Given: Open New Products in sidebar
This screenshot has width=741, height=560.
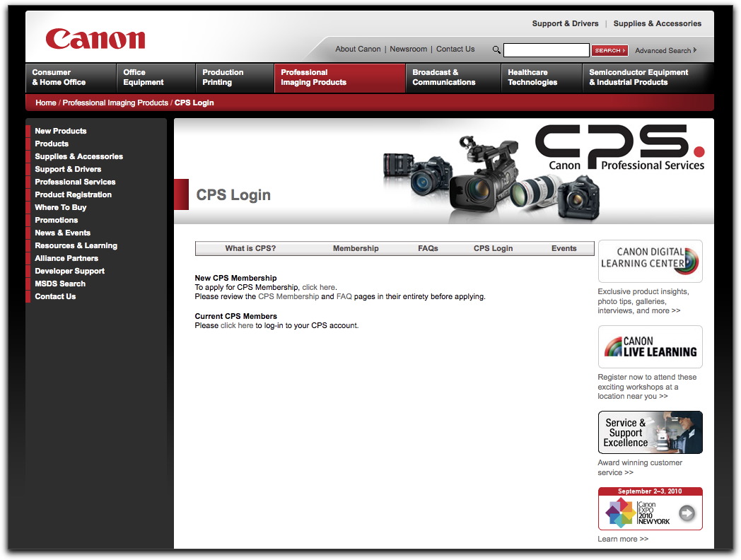Looking at the screenshot, I should [61, 131].
